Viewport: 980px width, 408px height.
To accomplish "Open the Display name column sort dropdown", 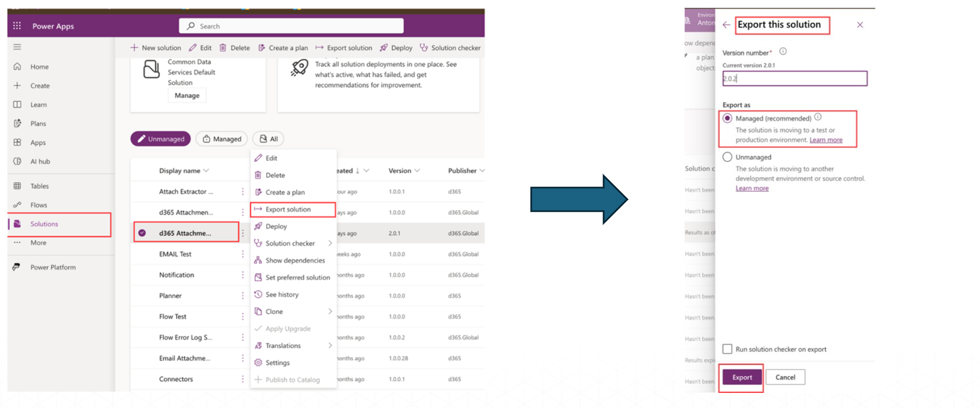I will tap(207, 170).
